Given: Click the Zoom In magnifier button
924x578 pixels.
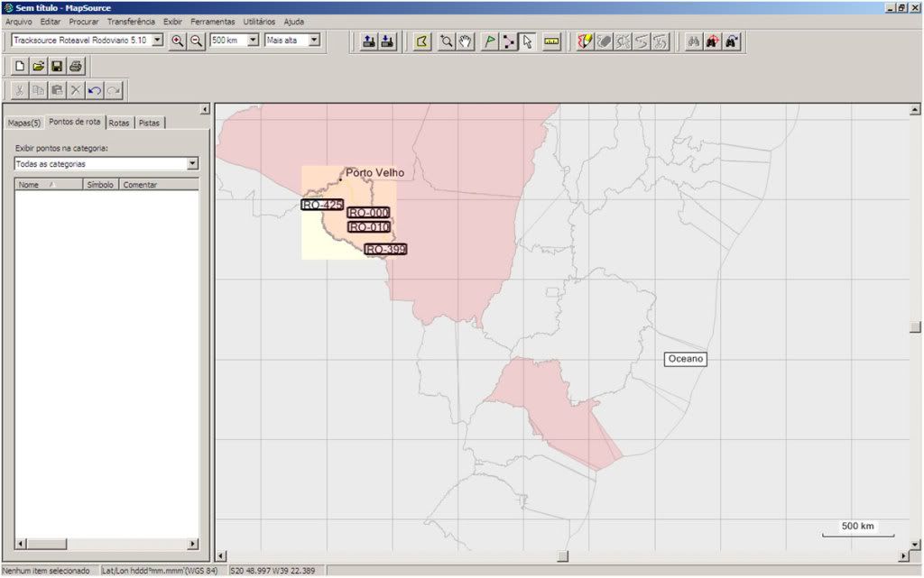Looking at the screenshot, I should [178, 41].
